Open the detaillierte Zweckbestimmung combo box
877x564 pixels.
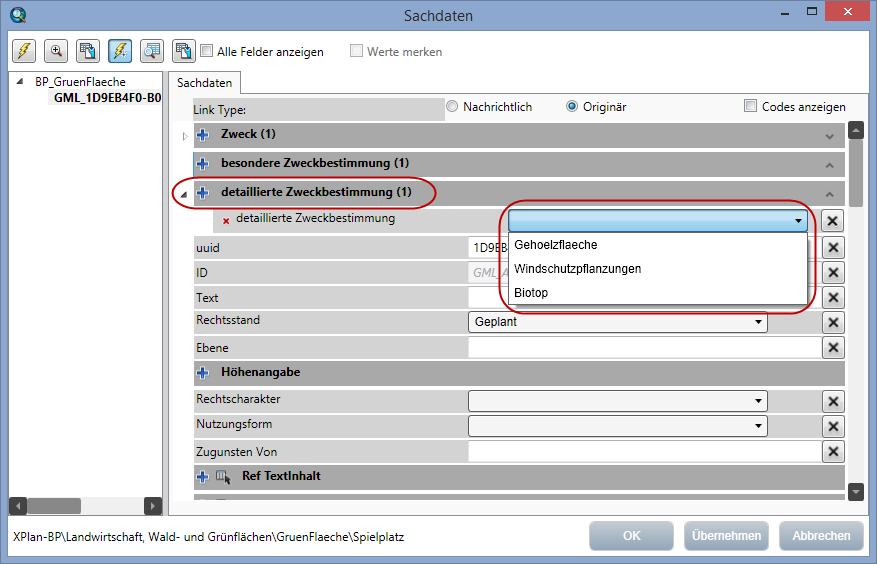(658, 220)
